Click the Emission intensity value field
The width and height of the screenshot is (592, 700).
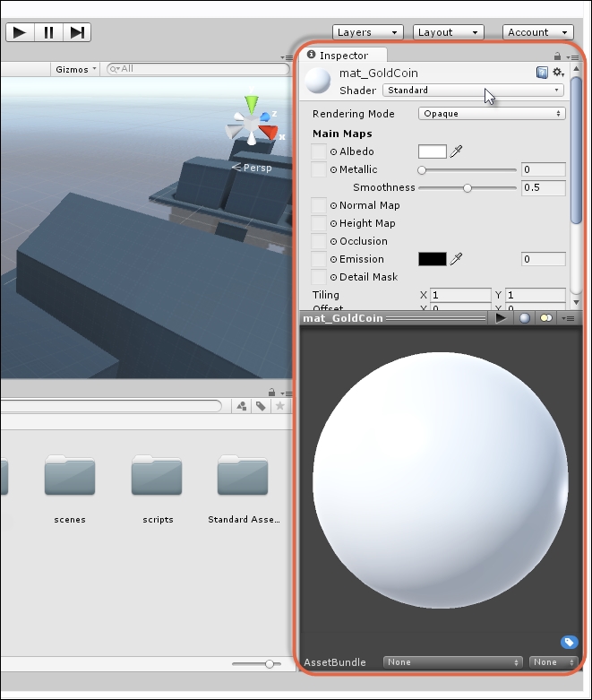coord(544,259)
